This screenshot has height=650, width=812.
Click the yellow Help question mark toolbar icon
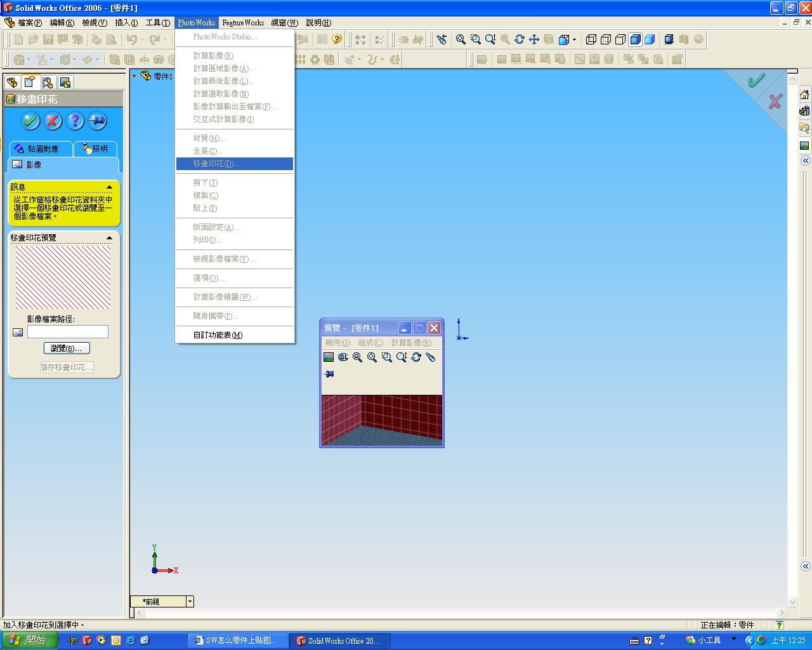[x=337, y=39]
